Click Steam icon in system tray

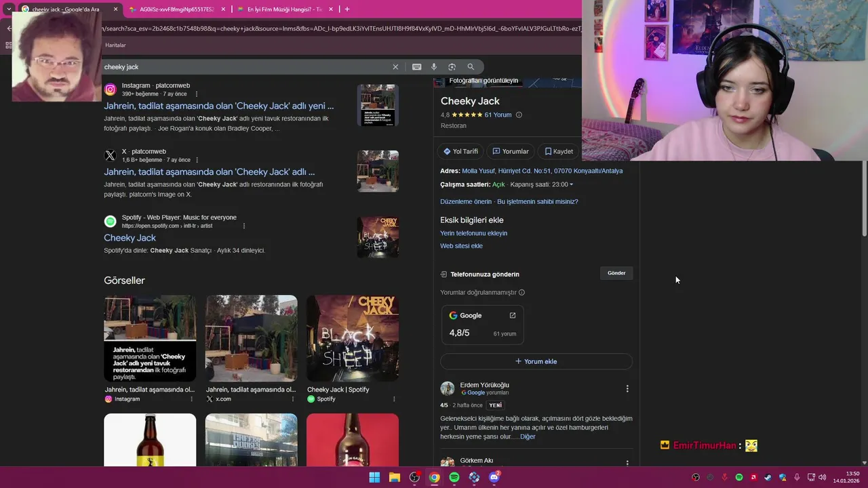coord(768,477)
